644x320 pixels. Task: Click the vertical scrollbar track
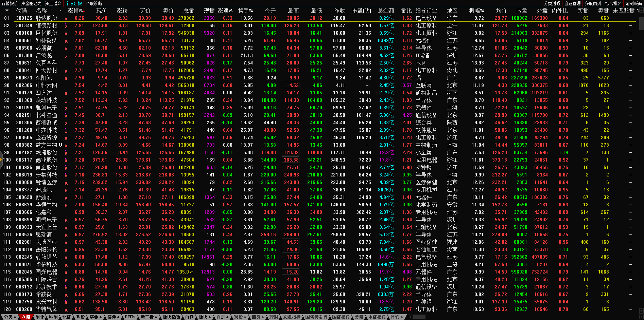(x=641, y=170)
